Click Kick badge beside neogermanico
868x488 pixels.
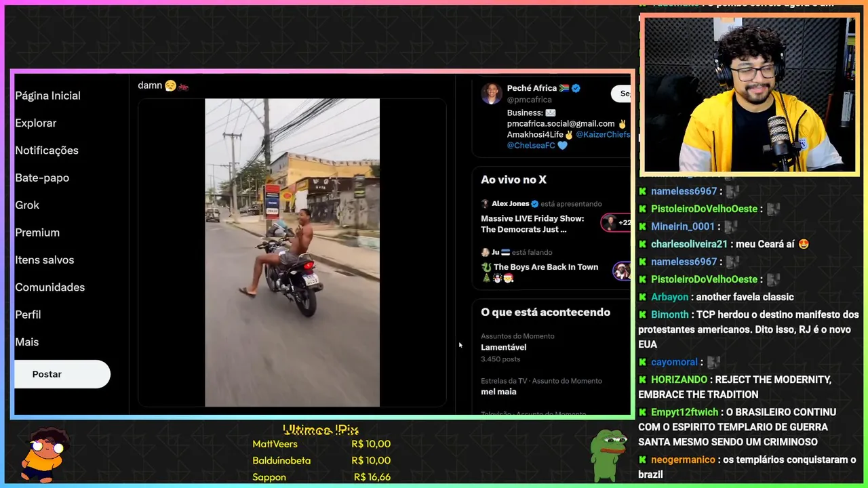642,460
